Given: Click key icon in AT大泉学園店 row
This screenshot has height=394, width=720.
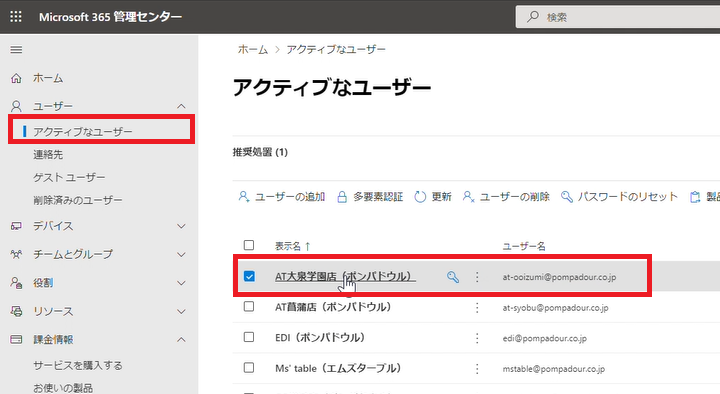Looking at the screenshot, I should pyautogui.click(x=453, y=277).
